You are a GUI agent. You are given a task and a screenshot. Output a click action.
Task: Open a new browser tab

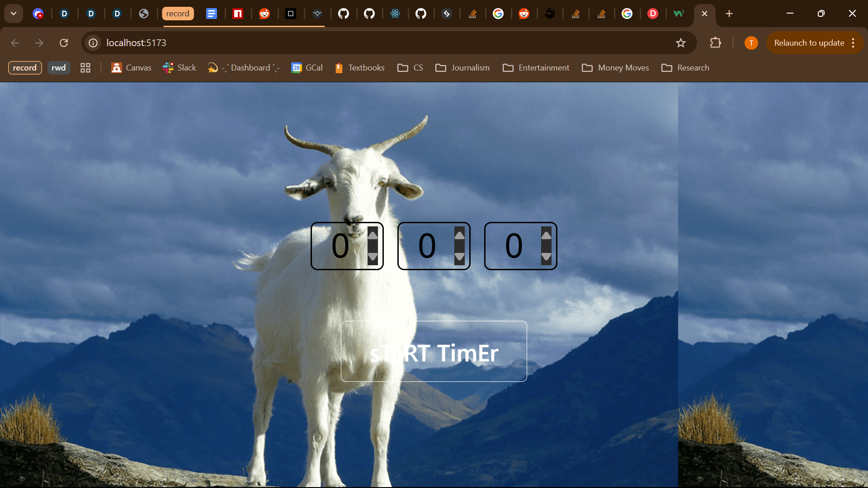coord(729,14)
